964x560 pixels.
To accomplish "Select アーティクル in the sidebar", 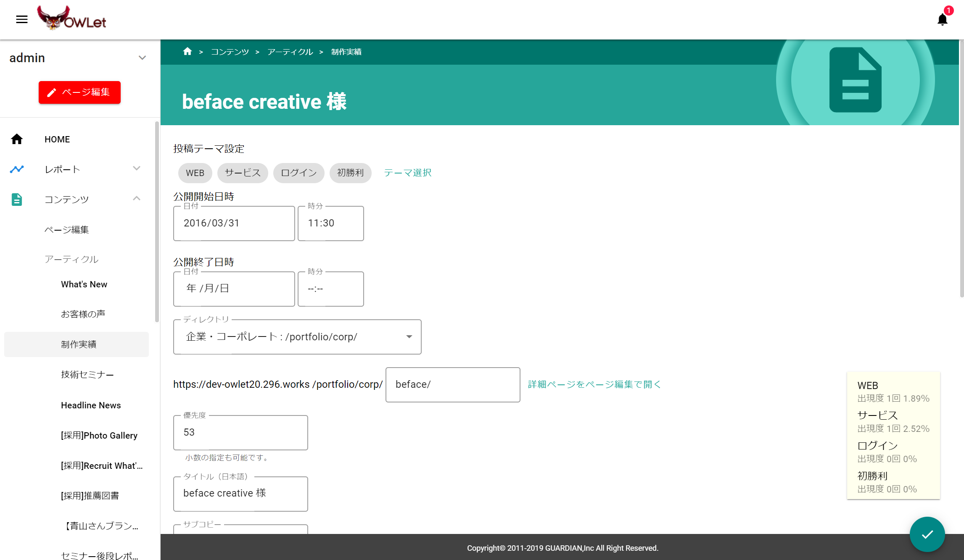I will coord(71,259).
